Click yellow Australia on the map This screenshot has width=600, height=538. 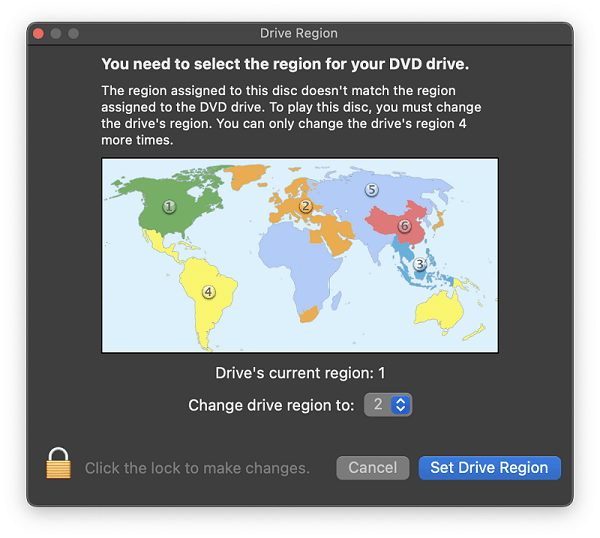pos(439,308)
